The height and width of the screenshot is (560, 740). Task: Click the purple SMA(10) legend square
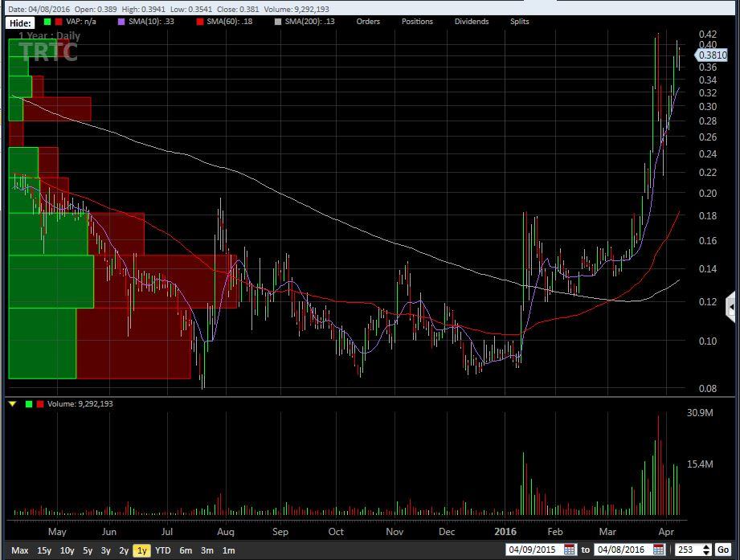coord(123,22)
